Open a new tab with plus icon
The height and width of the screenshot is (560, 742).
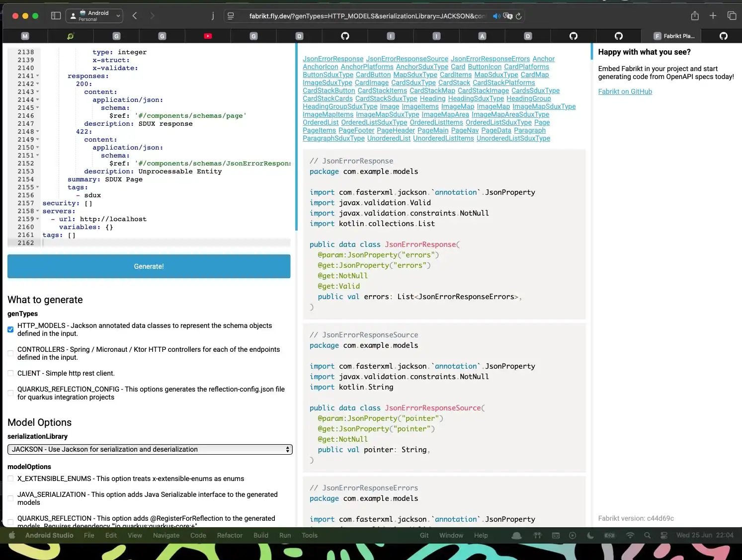(x=713, y=16)
